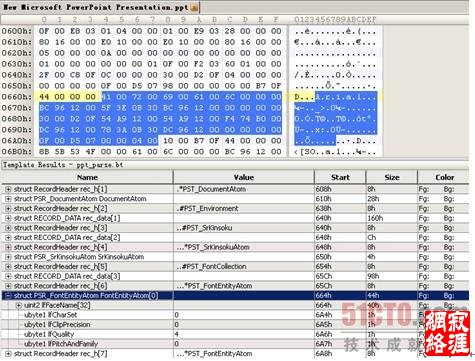475x361 pixels.
Task: Sort by the Name column header
Action: (x=87, y=177)
